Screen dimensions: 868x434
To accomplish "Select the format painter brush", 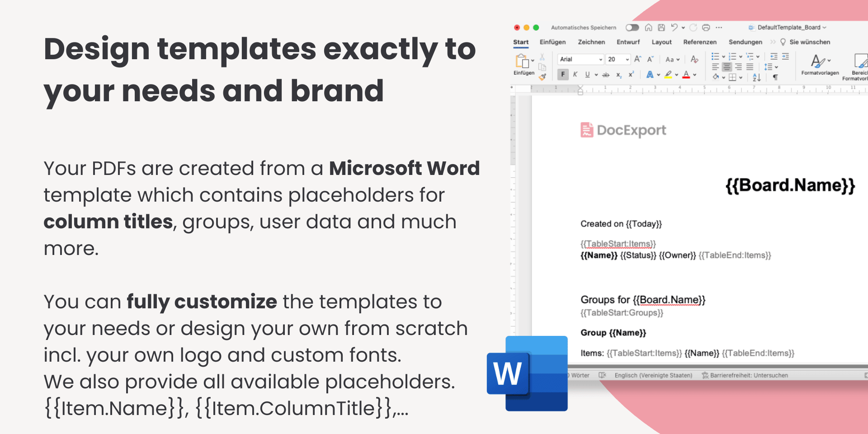I will [x=542, y=77].
